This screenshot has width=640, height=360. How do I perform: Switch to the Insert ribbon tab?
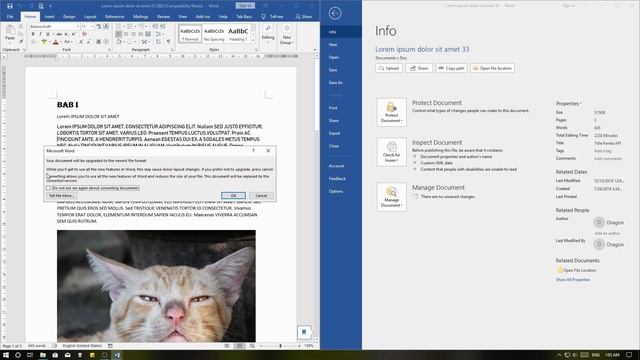49,17
